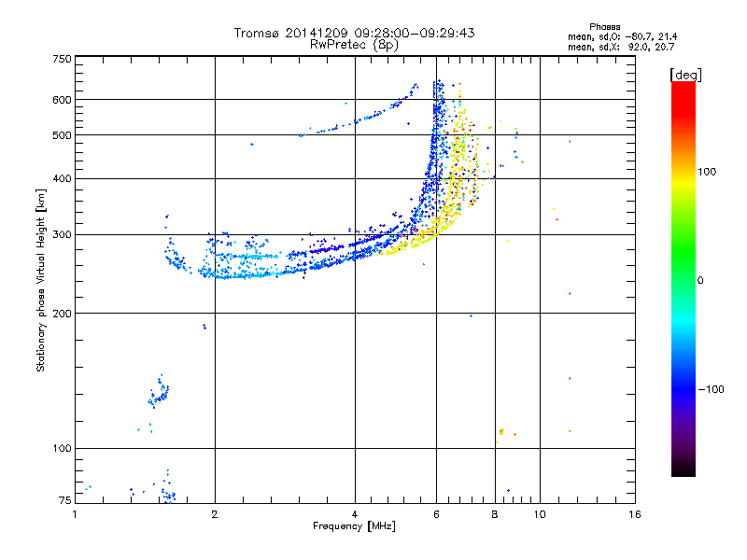Click the "750" y-axis tick label
The image size is (747, 560).
(63, 59)
